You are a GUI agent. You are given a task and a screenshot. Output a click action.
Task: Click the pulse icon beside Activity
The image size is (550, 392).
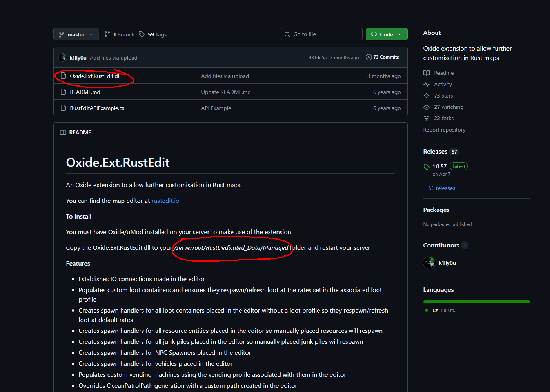tap(427, 84)
